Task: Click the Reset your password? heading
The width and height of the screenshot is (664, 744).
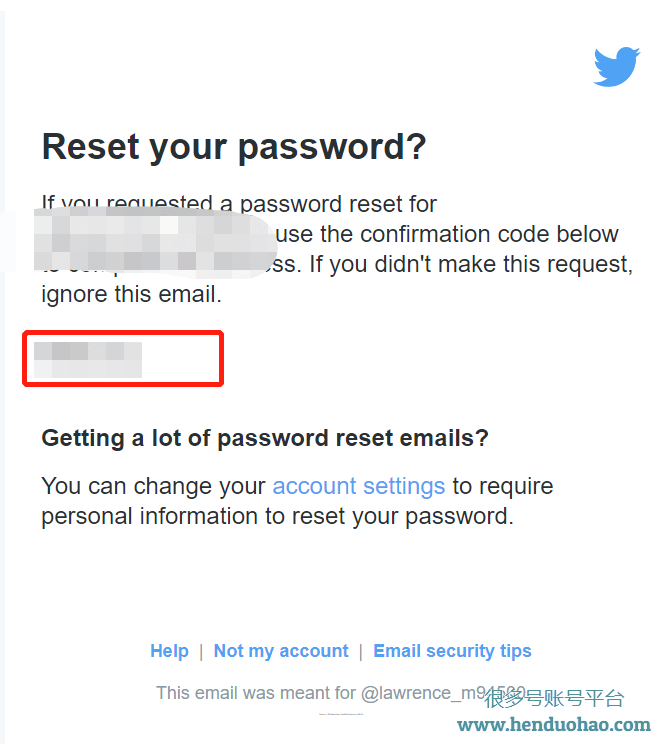Action: click(x=234, y=147)
